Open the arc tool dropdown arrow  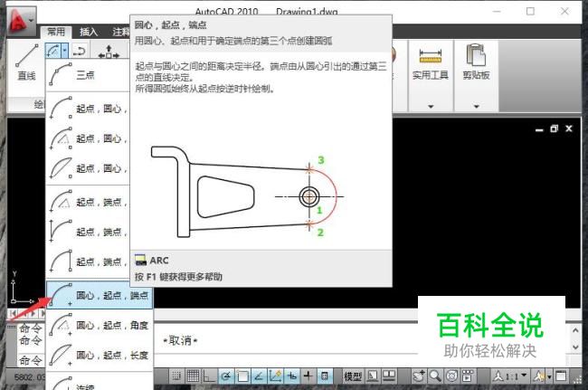[x=65, y=51]
